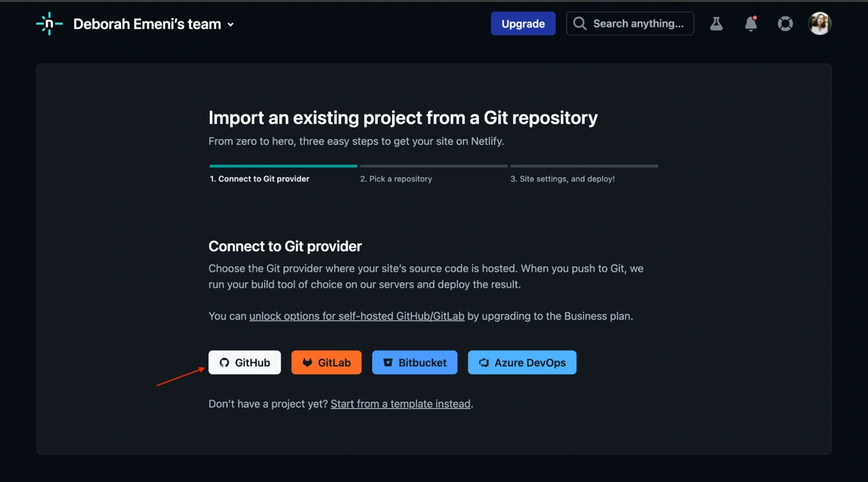Connect with the Azure DevOps button
The image size is (868, 482).
pos(522,363)
